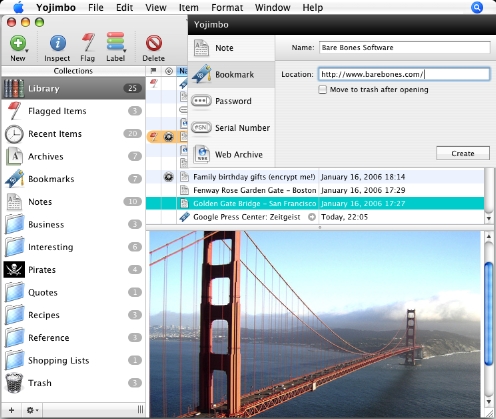496x419 pixels.
Task: Click the Collections header
Action: point(73,71)
